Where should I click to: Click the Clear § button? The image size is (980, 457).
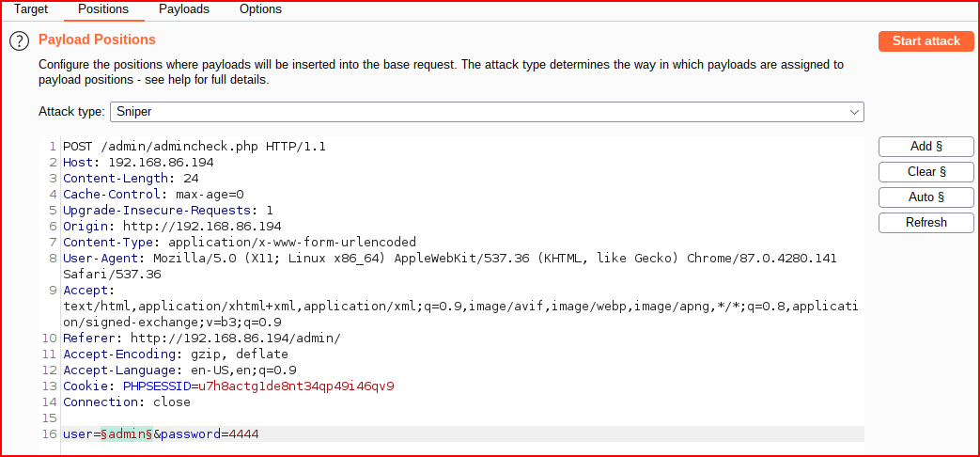pyautogui.click(x=926, y=171)
